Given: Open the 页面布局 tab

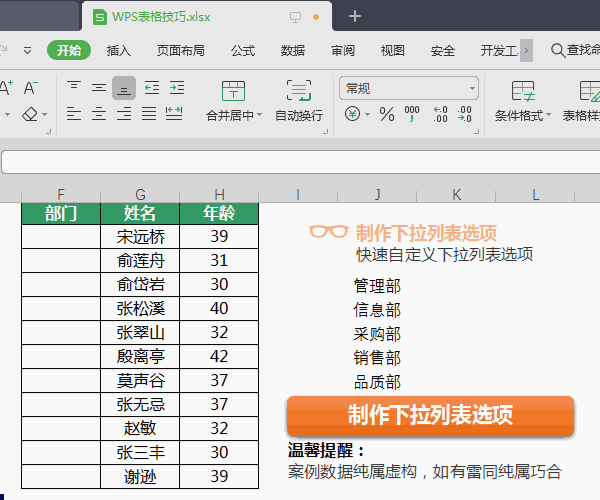Looking at the screenshot, I should point(181,50).
